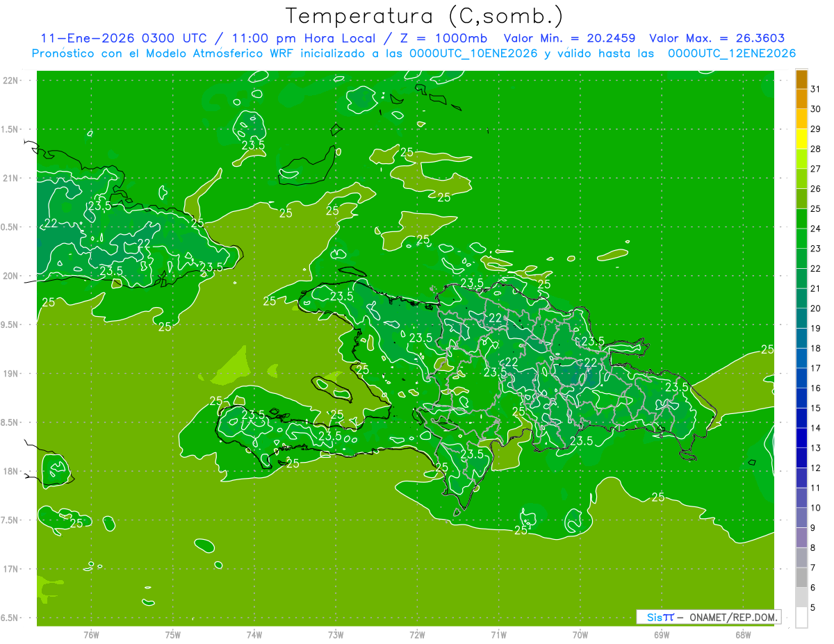Click the '18N' latitude label

pyautogui.click(x=10, y=471)
